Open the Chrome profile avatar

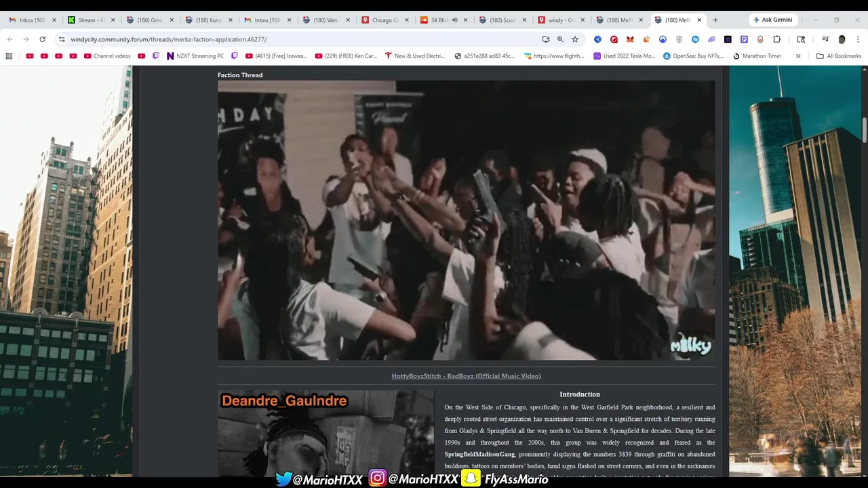click(842, 39)
